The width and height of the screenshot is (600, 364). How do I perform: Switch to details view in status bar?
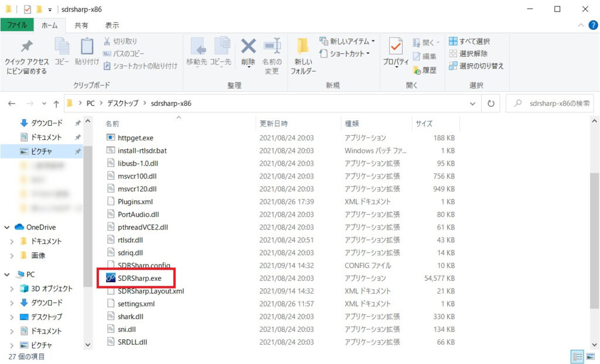(577, 357)
